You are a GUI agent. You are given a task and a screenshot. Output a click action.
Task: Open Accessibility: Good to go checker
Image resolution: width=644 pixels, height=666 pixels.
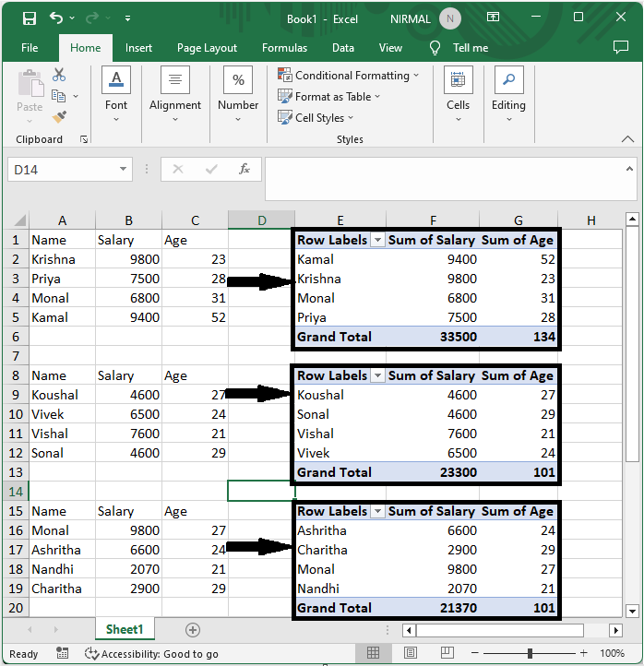(151, 654)
